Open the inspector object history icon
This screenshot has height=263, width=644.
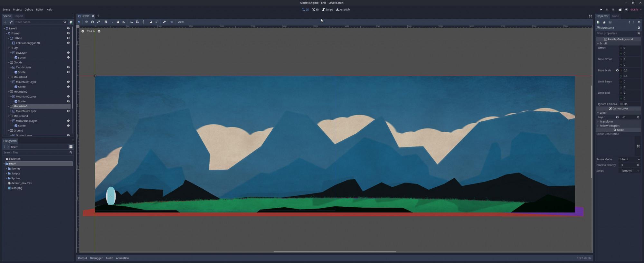tap(639, 22)
